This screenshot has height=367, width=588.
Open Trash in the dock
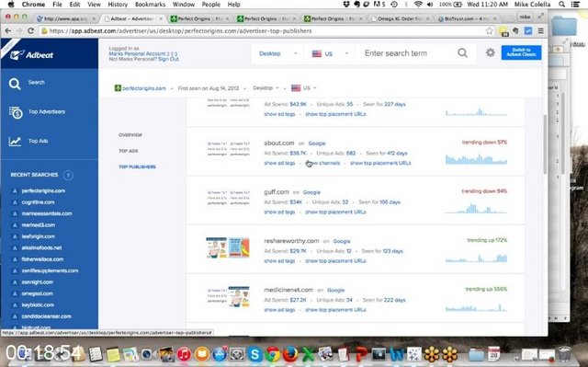point(564,353)
